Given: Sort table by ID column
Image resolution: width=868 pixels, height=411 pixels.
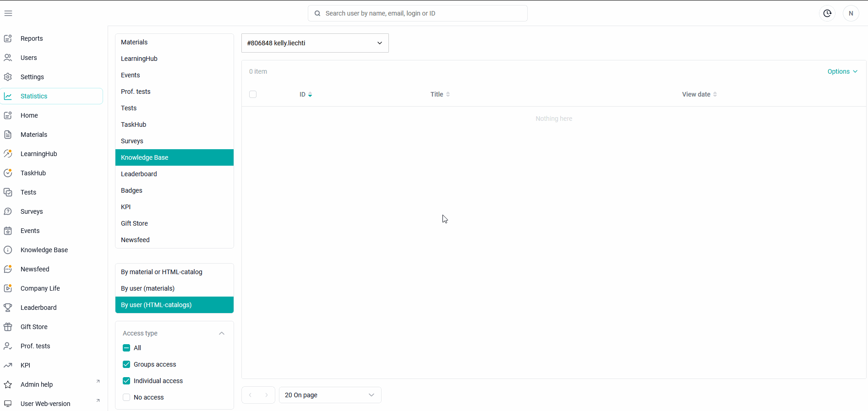Looking at the screenshot, I should [306, 94].
